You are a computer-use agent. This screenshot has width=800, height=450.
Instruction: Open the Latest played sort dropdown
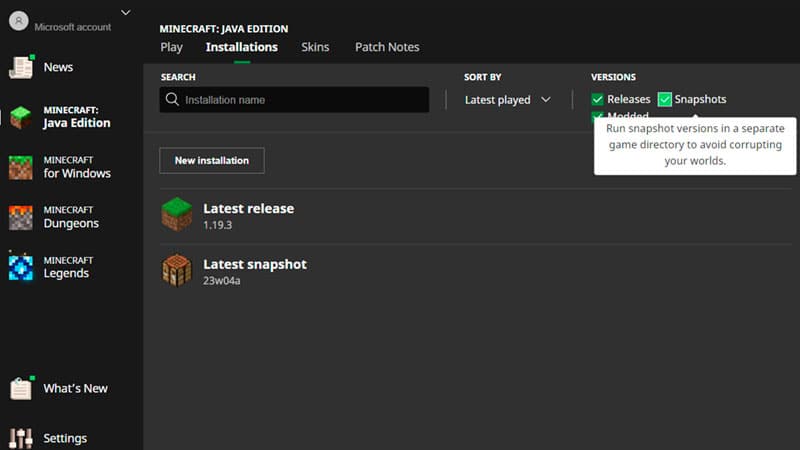coord(507,100)
